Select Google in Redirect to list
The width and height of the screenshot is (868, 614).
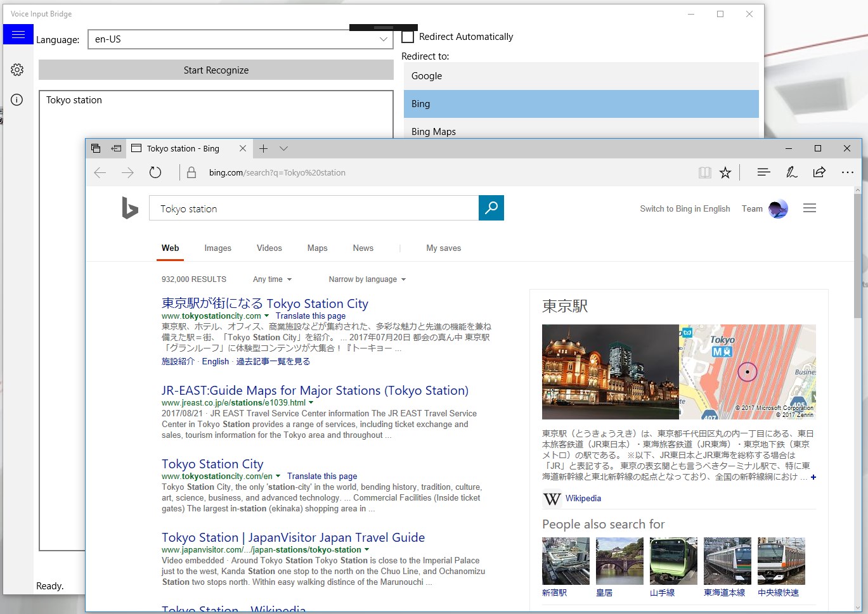click(x=581, y=76)
